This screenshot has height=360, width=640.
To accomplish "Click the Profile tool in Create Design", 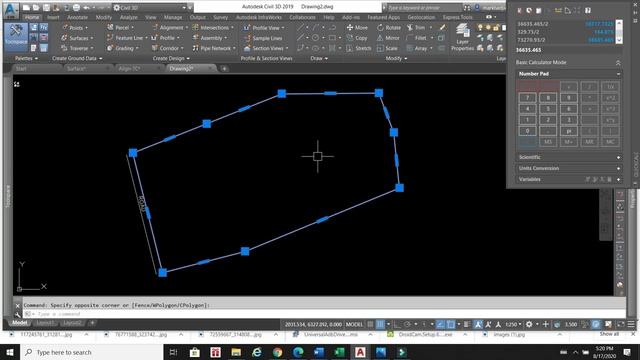I will click(x=166, y=38).
